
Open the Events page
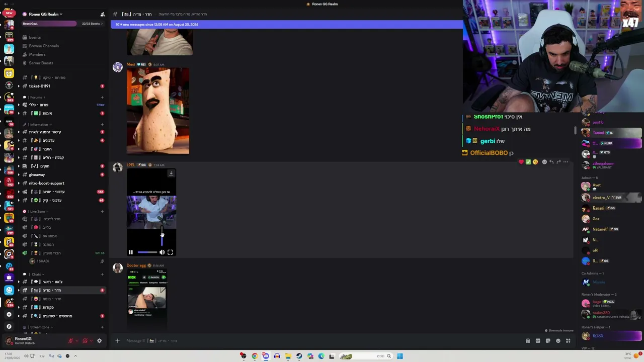[x=34, y=37]
